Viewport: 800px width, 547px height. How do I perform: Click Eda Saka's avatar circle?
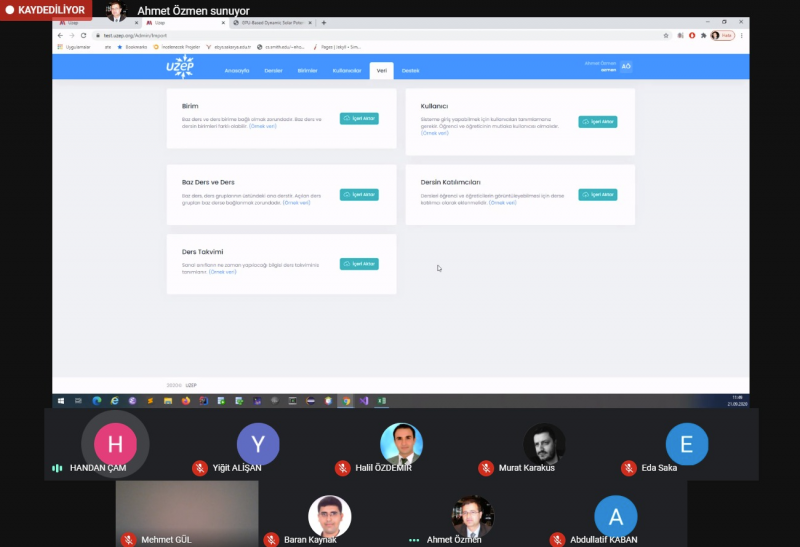point(686,444)
